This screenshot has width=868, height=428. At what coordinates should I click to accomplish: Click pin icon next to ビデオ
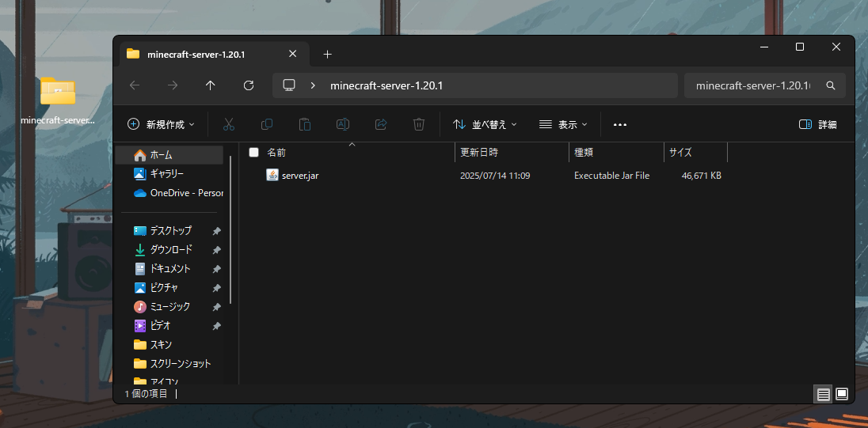216,326
